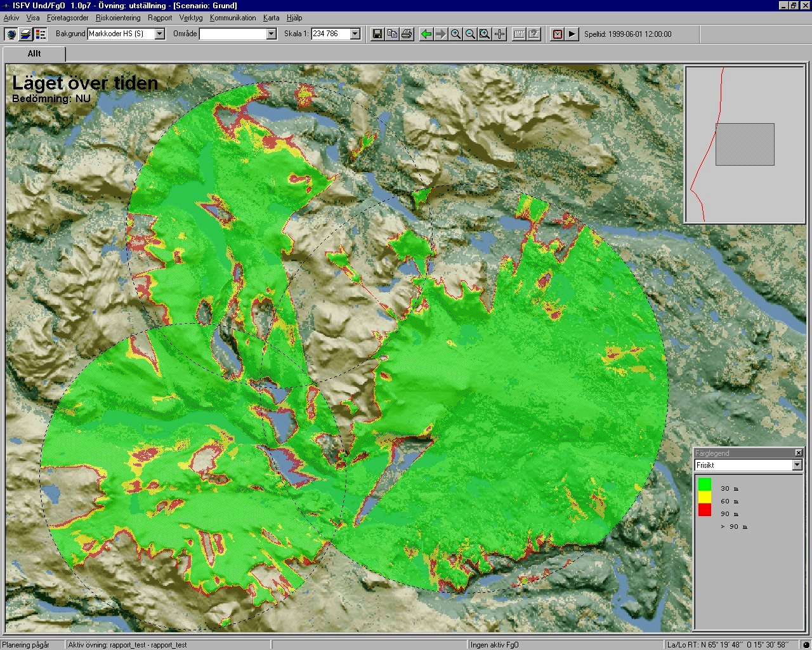Click the Läget över tiden map title
Screen dimensions: 812x650
[85, 83]
